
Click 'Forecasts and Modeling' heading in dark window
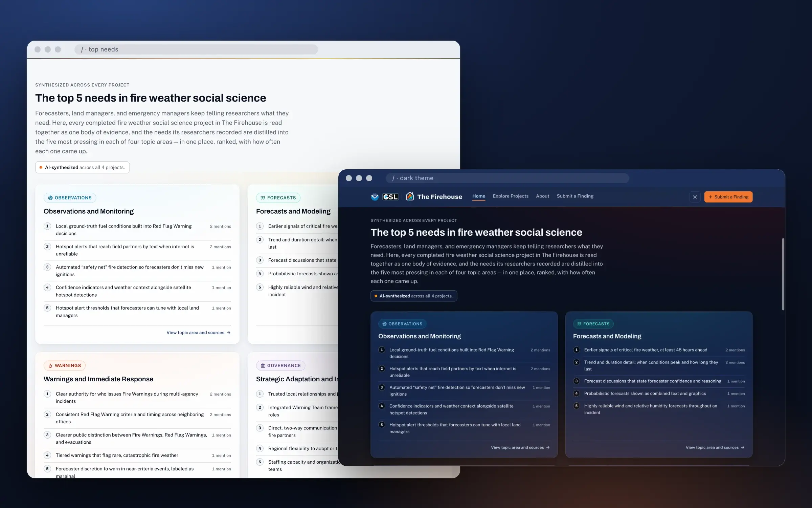click(x=607, y=336)
